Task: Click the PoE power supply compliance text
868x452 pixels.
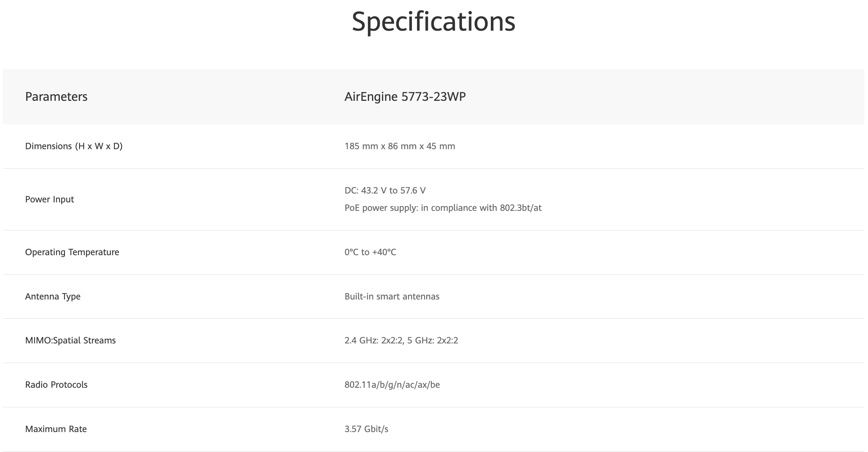Action: point(443,208)
